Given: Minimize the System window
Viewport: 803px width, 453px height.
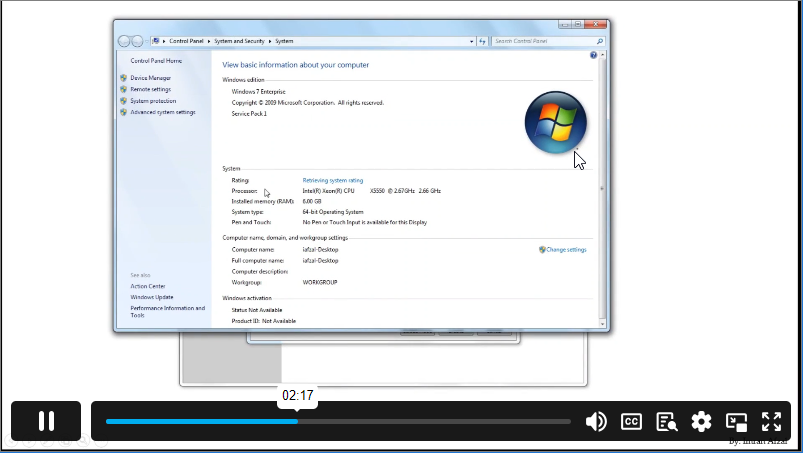Looking at the screenshot, I should tap(564, 24).
